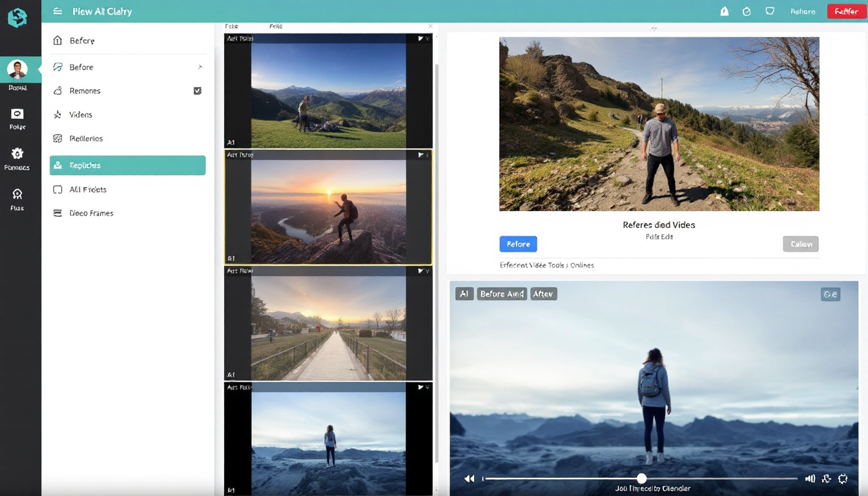Switch to the Before Amd tab on video
Viewport: 868px width, 496px height.
click(x=502, y=294)
